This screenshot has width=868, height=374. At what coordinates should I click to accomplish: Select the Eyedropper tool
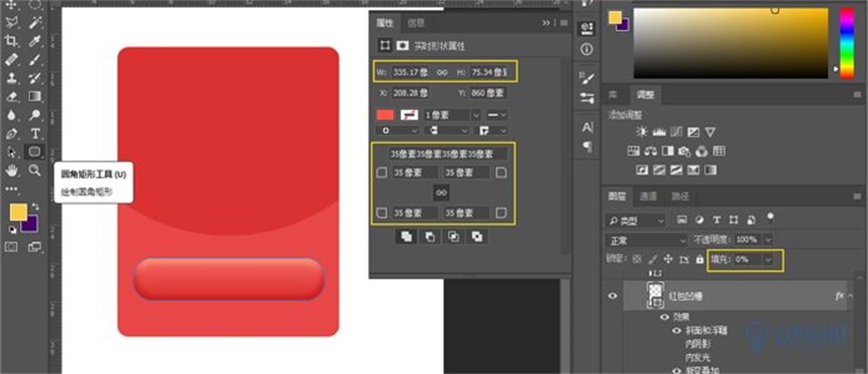click(x=34, y=40)
